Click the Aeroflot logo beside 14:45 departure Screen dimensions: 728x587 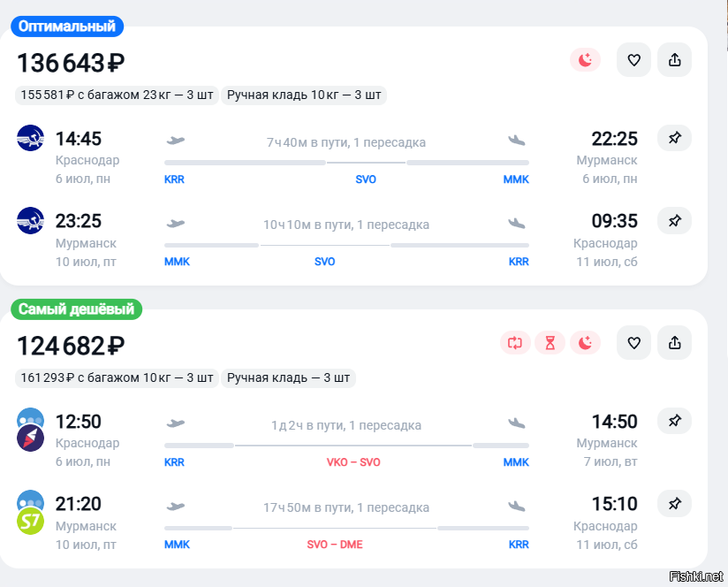31,139
